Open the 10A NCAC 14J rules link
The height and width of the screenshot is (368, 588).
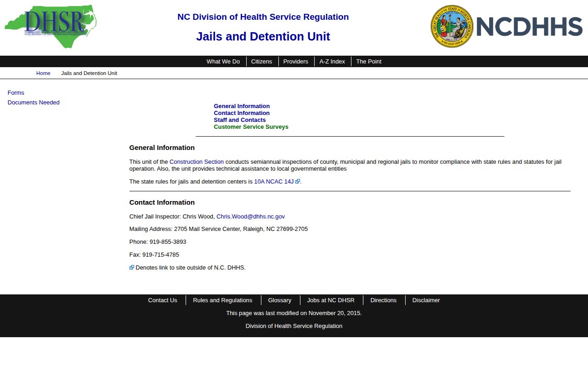(x=274, y=182)
